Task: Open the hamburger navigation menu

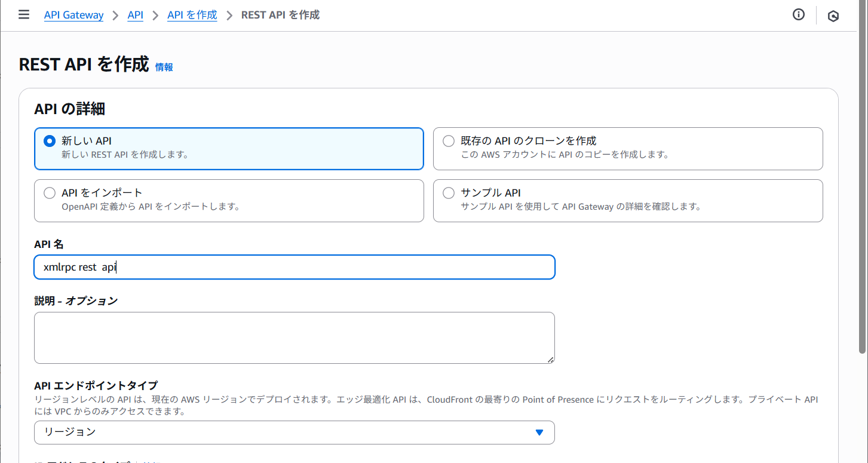Action: pyautogui.click(x=24, y=15)
